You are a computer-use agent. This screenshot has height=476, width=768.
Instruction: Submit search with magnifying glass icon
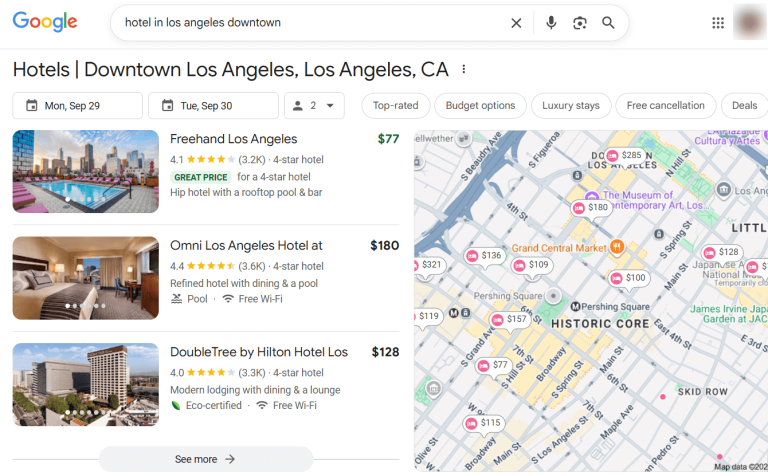tap(608, 23)
